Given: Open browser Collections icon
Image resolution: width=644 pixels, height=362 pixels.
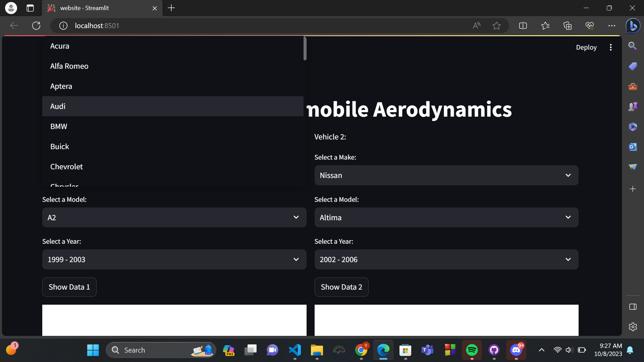Looking at the screenshot, I should point(567,25).
